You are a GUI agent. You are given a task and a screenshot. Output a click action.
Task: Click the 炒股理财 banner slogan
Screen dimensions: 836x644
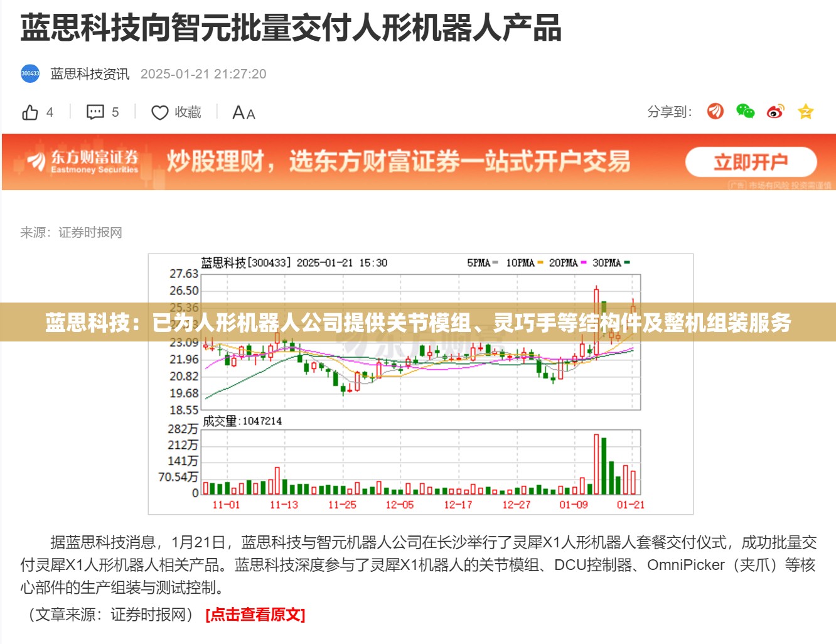click(x=399, y=161)
